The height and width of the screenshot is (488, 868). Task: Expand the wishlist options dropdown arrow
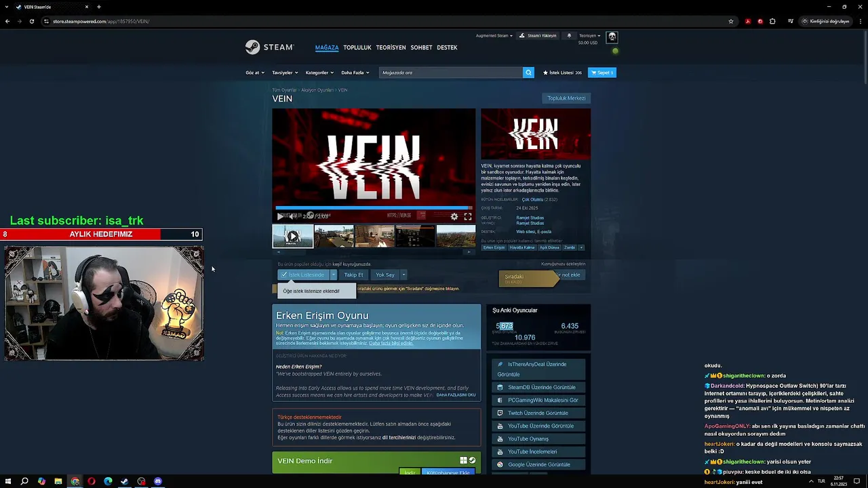[334, 274]
